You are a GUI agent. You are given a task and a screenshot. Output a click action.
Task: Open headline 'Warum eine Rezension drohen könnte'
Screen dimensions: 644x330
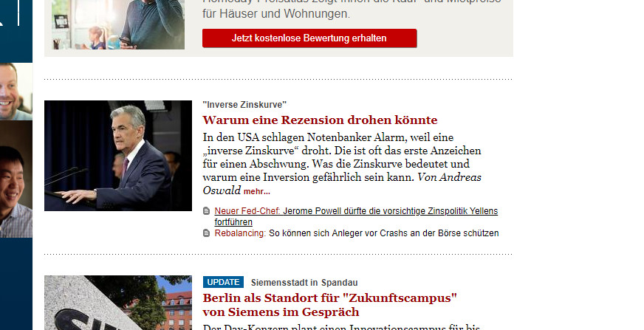[x=320, y=120]
